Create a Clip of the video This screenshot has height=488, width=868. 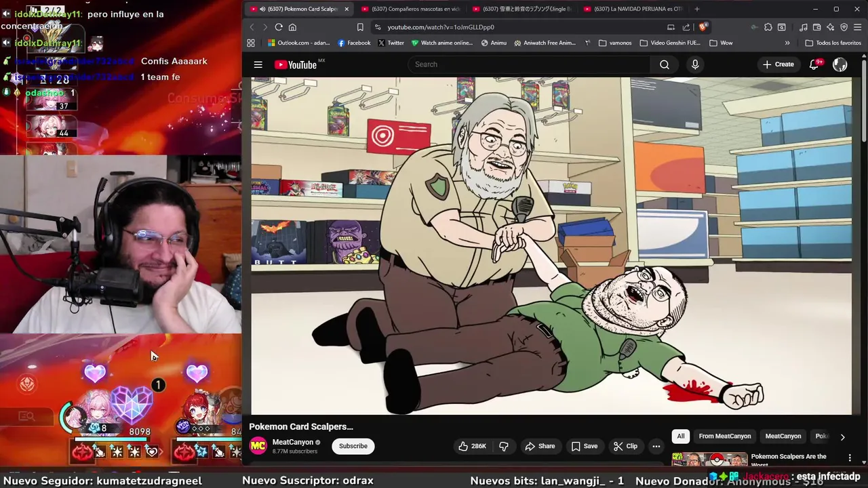[x=625, y=446]
